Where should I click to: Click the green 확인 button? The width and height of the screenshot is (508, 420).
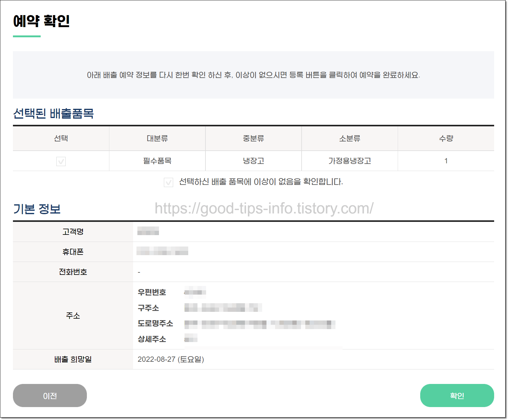click(457, 396)
